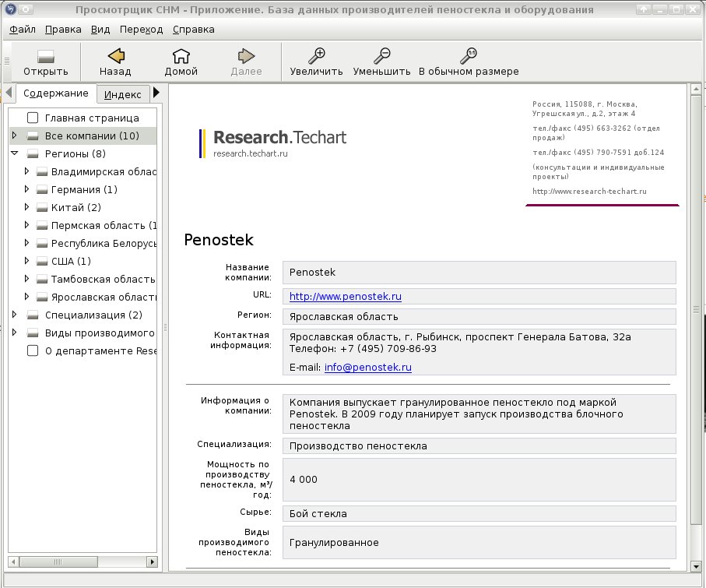
Task: Click the Penostek page heading
Action: point(219,240)
